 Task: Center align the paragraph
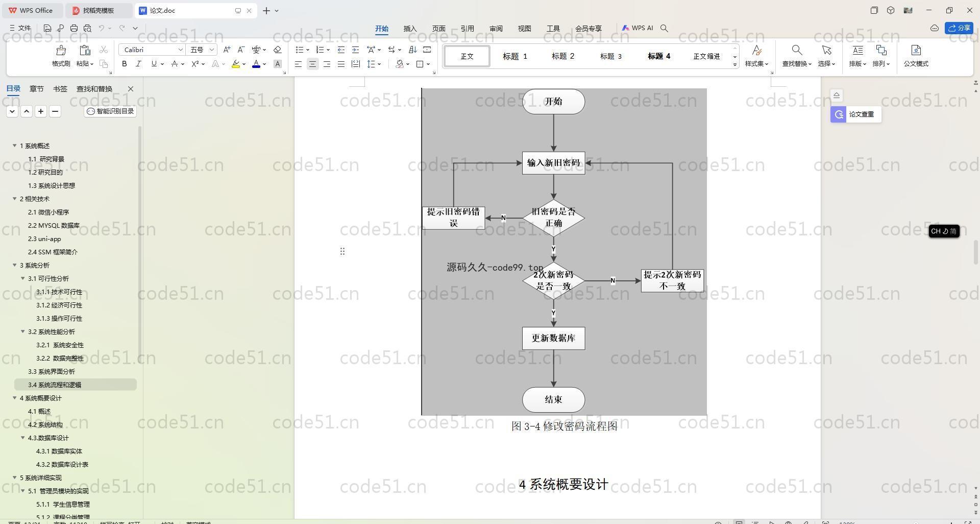coord(312,64)
